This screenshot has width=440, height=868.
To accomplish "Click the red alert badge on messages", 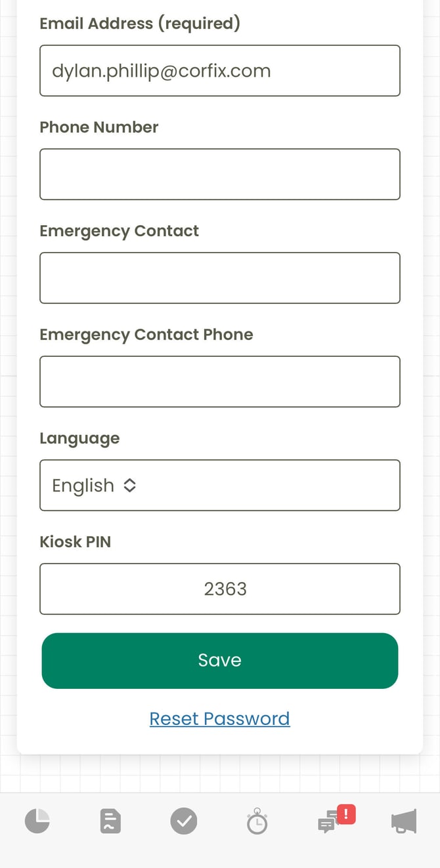I will click(x=346, y=814).
